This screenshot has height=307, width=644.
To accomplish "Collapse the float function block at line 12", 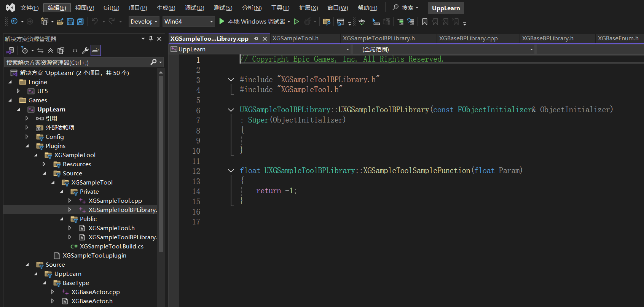I will [x=231, y=171].
